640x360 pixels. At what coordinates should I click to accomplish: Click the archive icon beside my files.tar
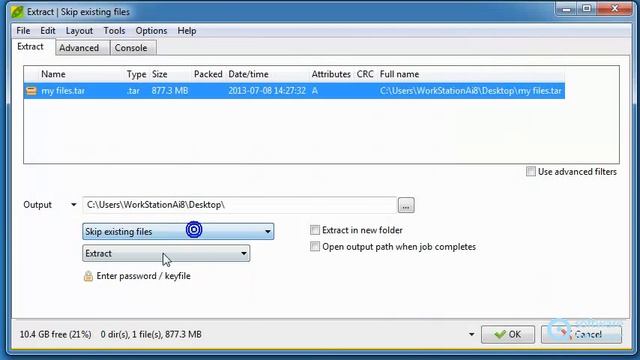pos(31,91)
